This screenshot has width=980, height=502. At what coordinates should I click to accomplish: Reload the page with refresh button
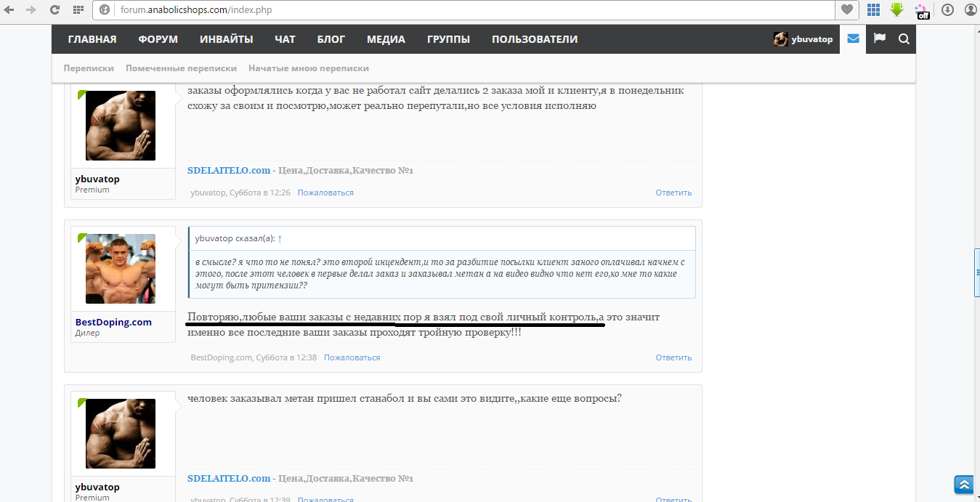click(x=54, y=10)
